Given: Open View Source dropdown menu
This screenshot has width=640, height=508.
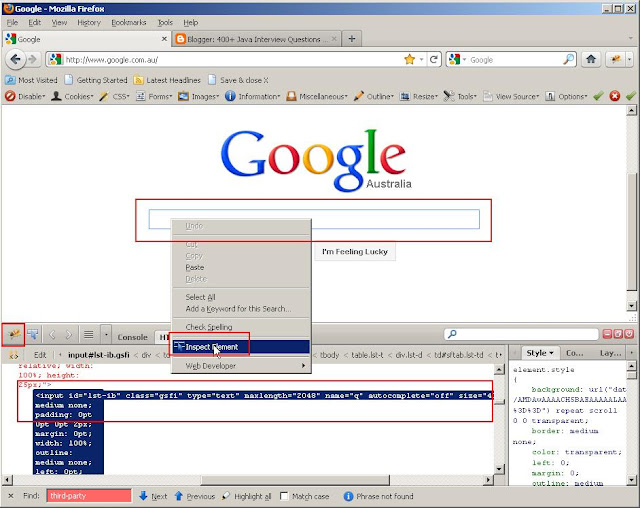Looking at the screenshot, I should coord(511,96).
